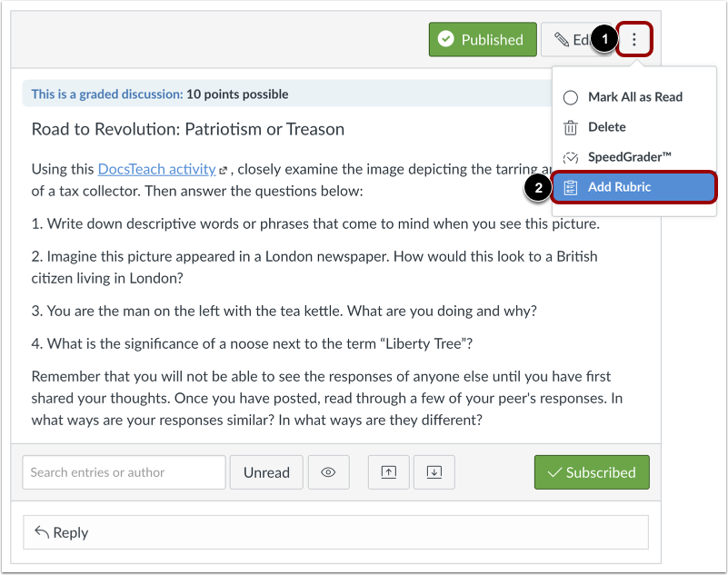Click the SpeedGrader checkmark icon
This screenshot has width=728, height=575.
point(571,157)
